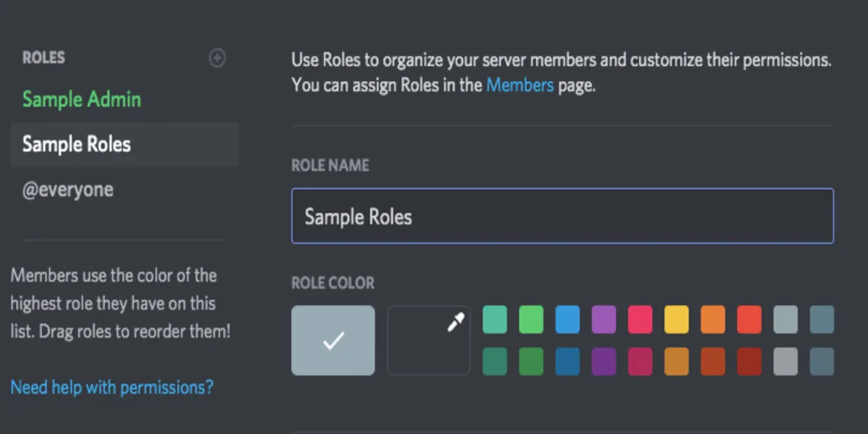Viewport: 868px width, 434px height.
Task: Pick the yellow swatch, top row
Action: [676, 319]
